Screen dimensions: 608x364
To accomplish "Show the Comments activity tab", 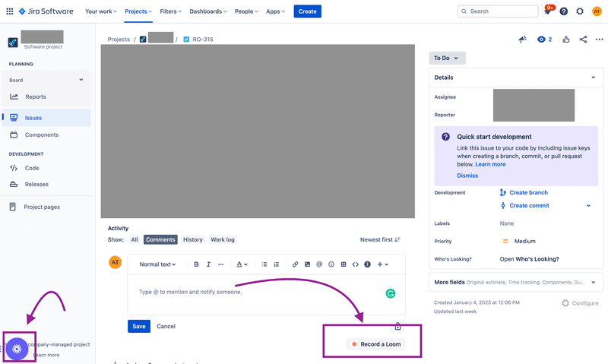I will click(160, 239).
